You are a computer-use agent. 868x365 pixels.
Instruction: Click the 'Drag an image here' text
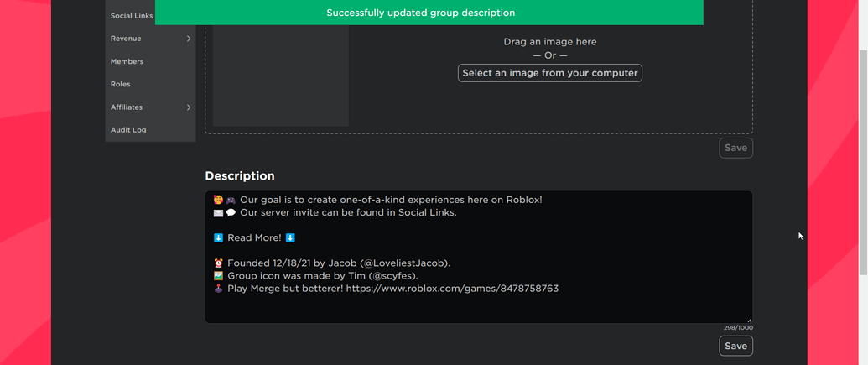[x=549, y=42]
